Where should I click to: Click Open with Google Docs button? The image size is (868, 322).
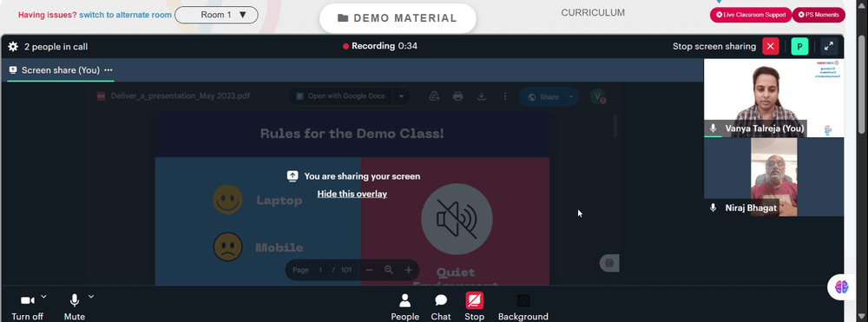[x=340, y=96]
